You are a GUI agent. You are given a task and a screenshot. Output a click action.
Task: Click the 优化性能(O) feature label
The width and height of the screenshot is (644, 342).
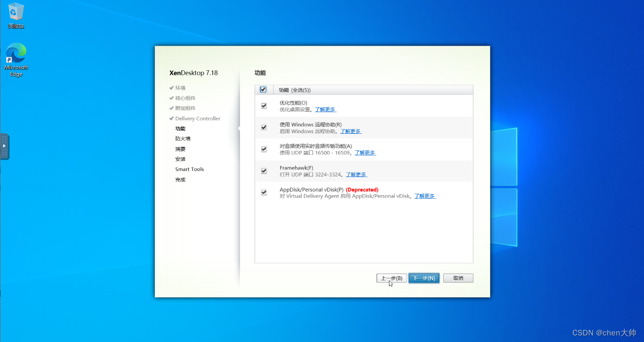pos(293,103)
